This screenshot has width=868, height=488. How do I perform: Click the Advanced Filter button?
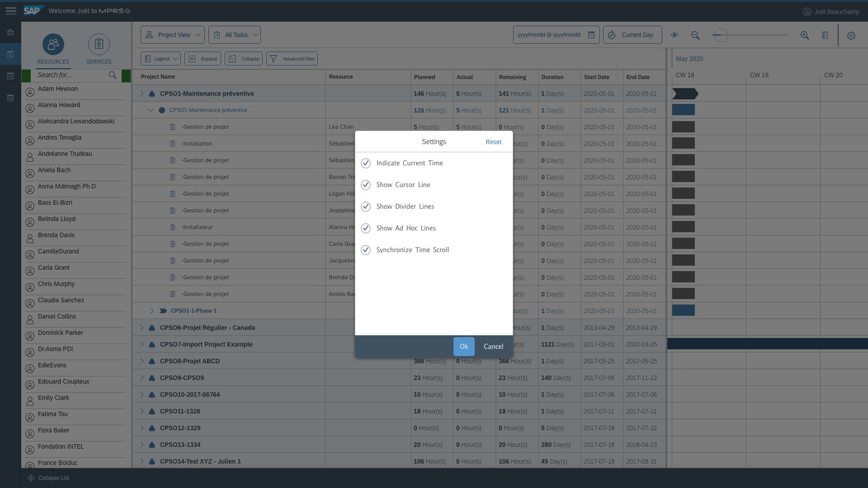[292, 59]
